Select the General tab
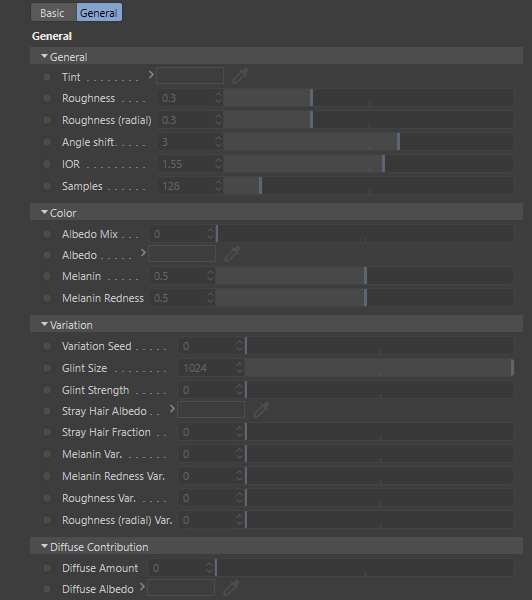 99,13
